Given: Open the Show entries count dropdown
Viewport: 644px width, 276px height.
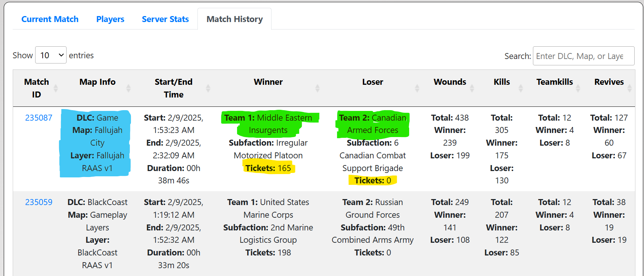Looking at the screenshot, I should pos(51,55).
